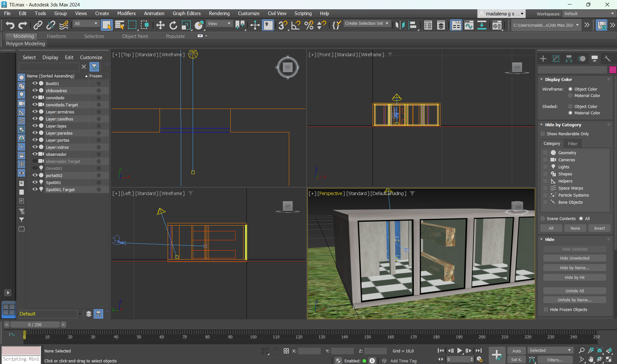Switch to the Freeform ribbon tab
This screenshot has width=617, height=364.
56,36
